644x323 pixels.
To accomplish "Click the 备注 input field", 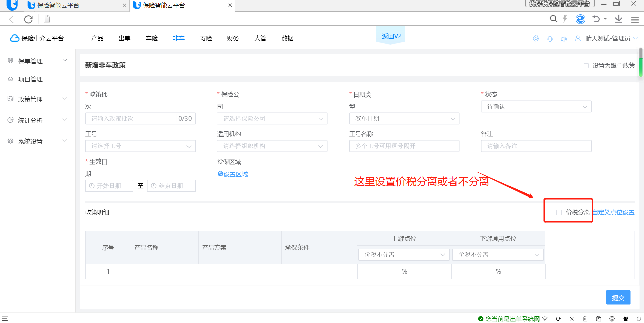I will tap(536, 146).
